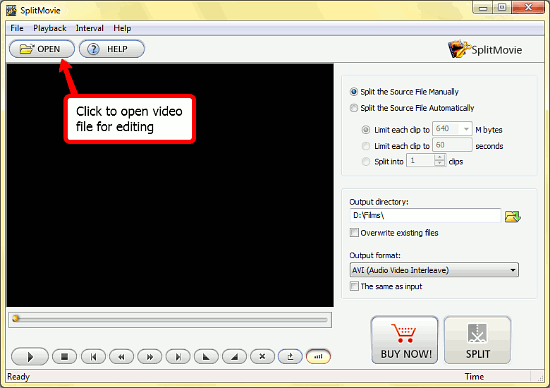Screen dimensions: 550x388
Task: Stop playback with the square Stop button
Action: pos(64,357)
